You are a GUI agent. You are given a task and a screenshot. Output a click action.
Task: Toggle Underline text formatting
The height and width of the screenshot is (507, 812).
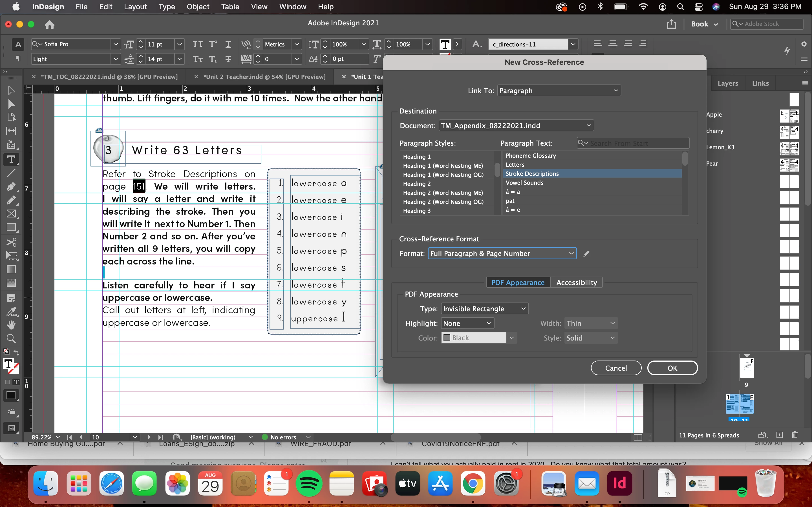pos(228,44)
